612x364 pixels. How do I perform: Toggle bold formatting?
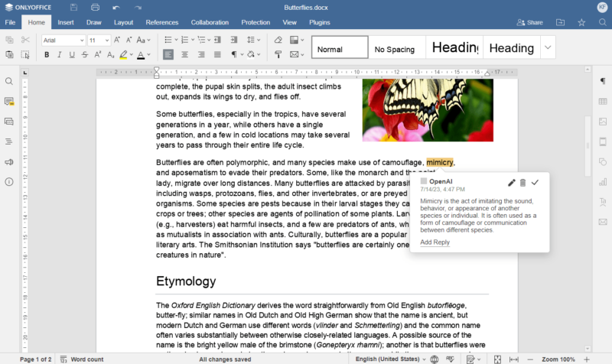point(47,55)
